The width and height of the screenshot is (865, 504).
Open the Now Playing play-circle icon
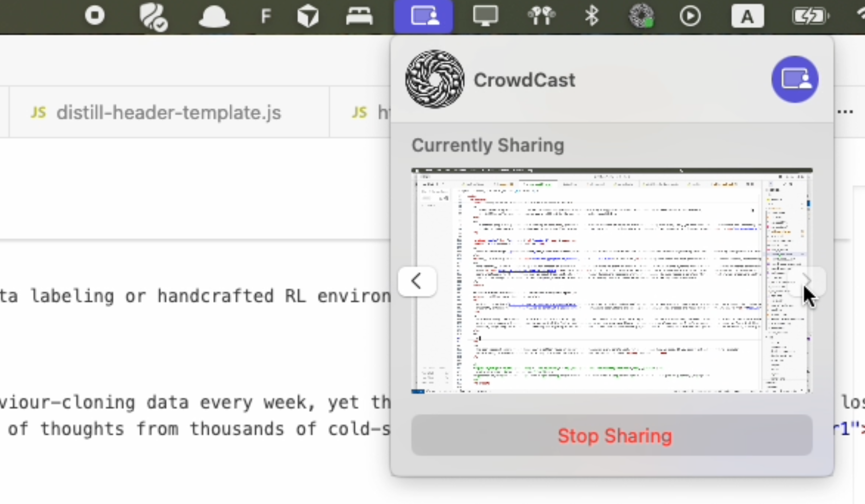point(690,17)
